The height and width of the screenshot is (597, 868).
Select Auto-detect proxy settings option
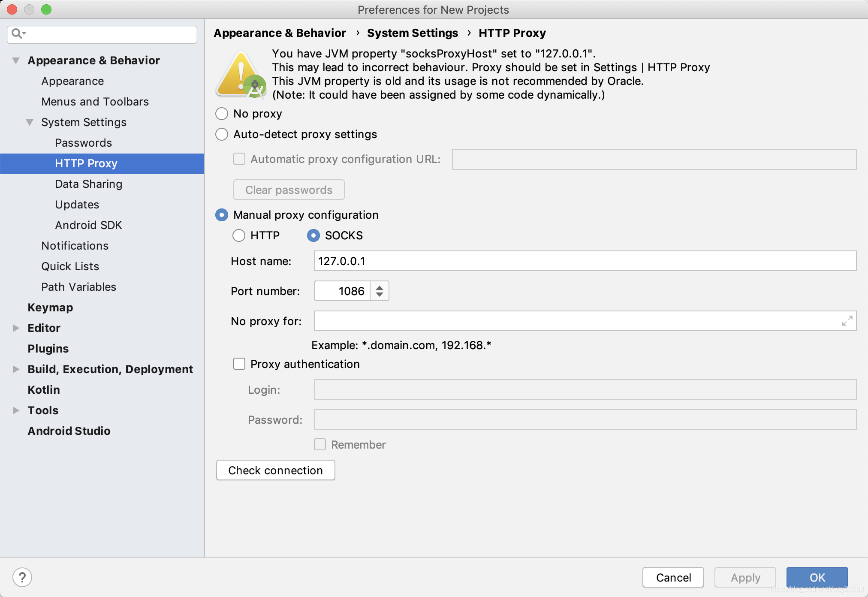click(222, 134)
